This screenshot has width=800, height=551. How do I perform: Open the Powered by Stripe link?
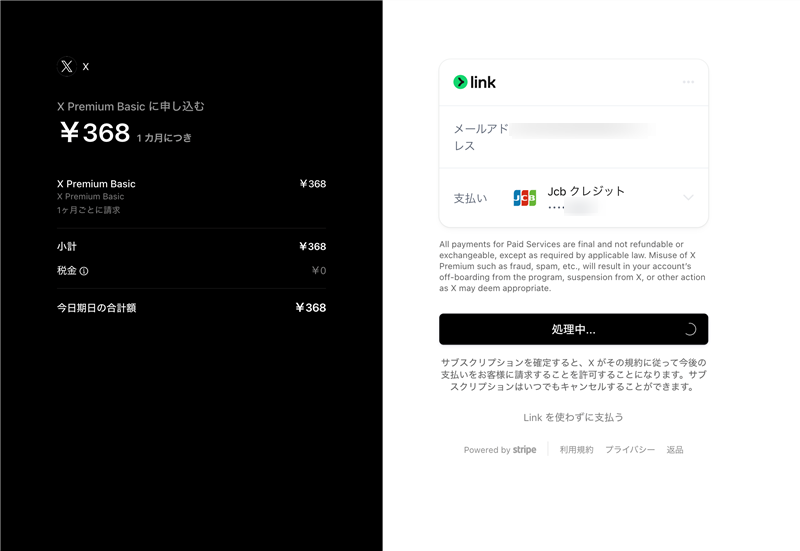[x=500, y=449]
